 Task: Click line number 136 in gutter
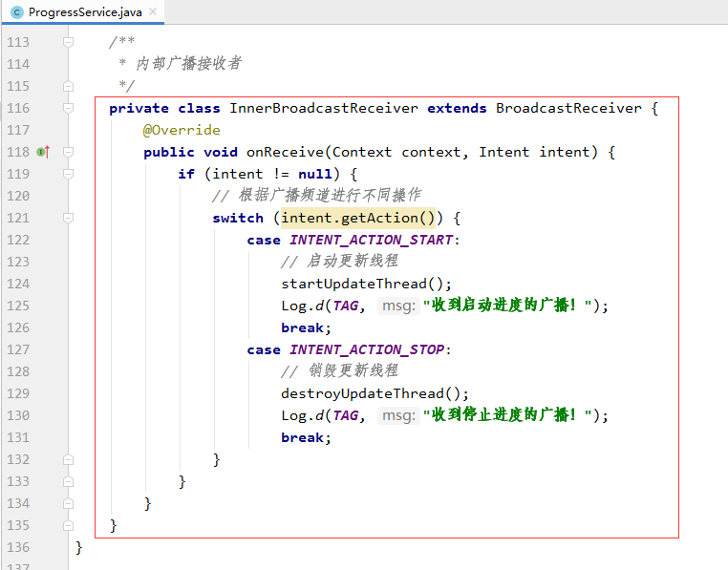point(18,547)
